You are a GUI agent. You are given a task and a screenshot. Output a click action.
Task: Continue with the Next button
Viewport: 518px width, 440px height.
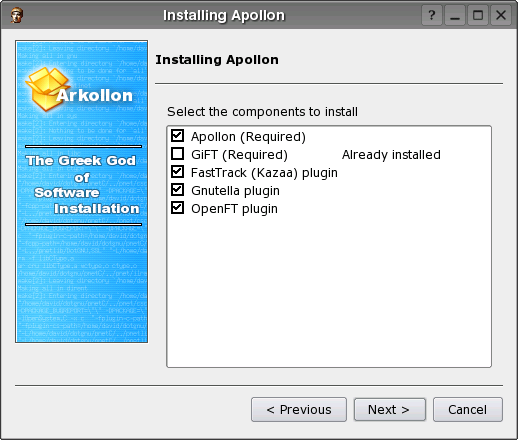tap(390, 409)
